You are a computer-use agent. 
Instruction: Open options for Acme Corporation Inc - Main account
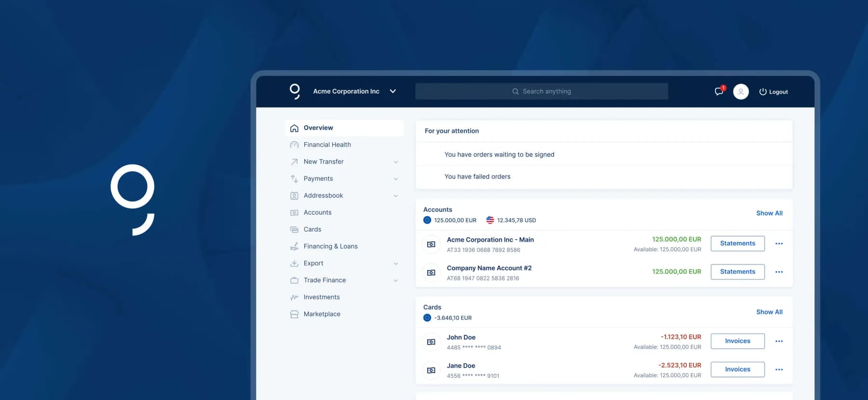pyautogui.click(x=779, y=244)
